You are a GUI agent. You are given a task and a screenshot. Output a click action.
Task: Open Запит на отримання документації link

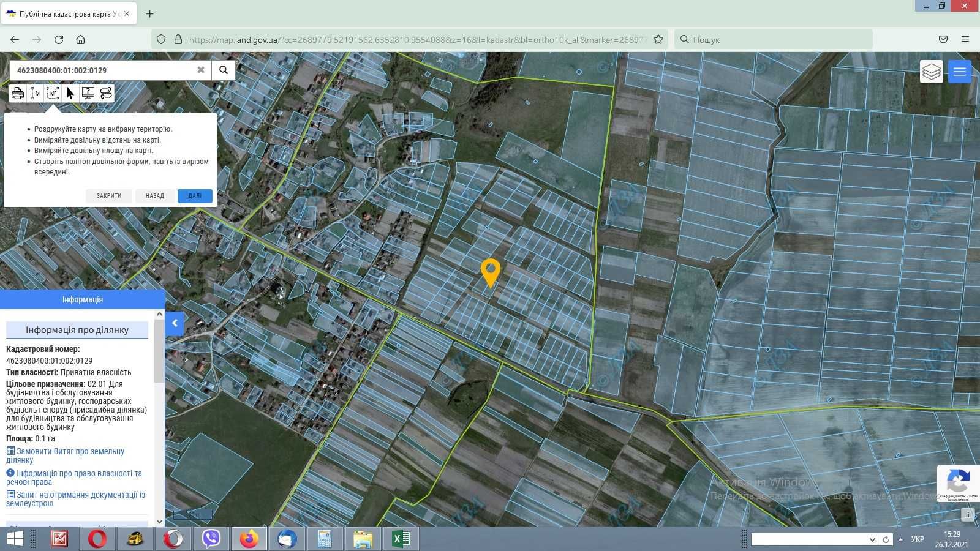[76, 499]
